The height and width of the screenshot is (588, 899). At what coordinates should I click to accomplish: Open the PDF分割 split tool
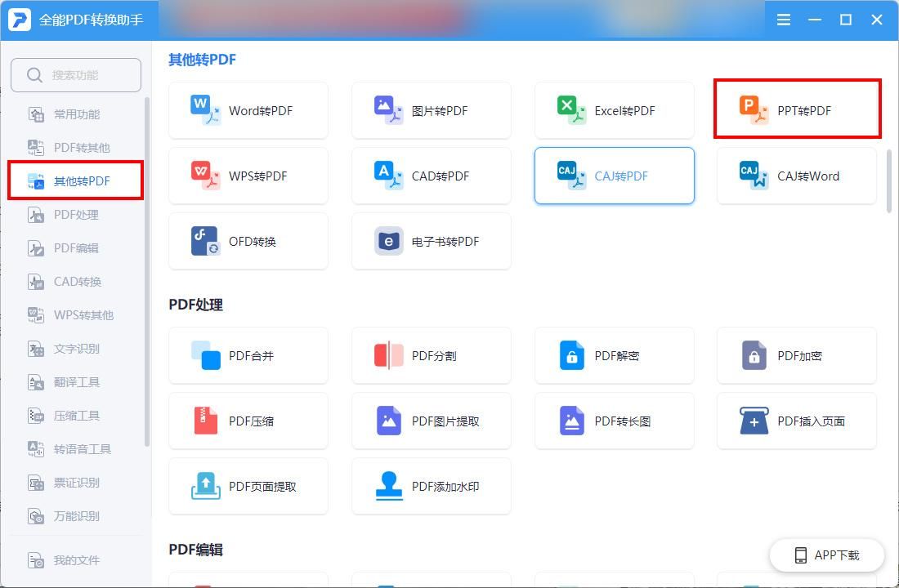pos(432,356)
